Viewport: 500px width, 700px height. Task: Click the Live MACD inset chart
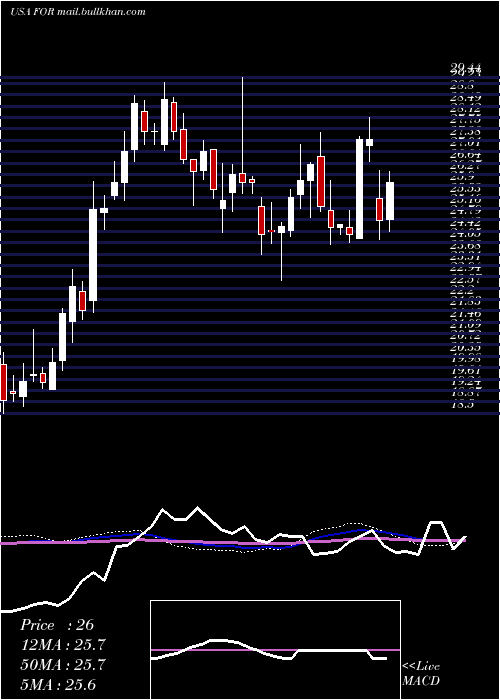275,650
